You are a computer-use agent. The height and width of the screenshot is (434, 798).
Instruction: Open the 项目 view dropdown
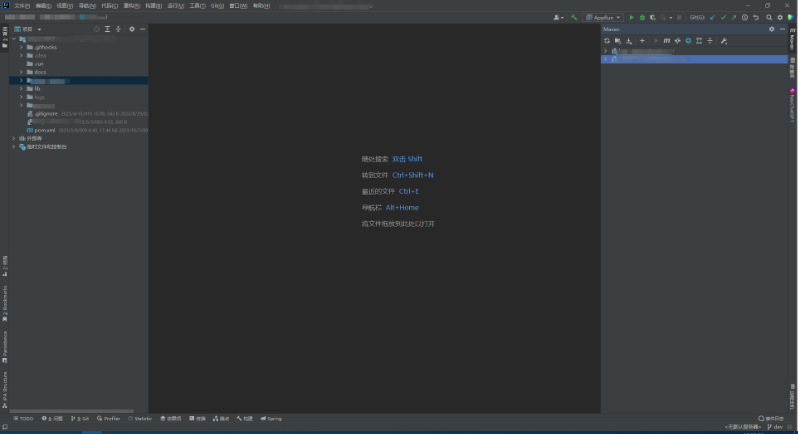click(28, 29)
